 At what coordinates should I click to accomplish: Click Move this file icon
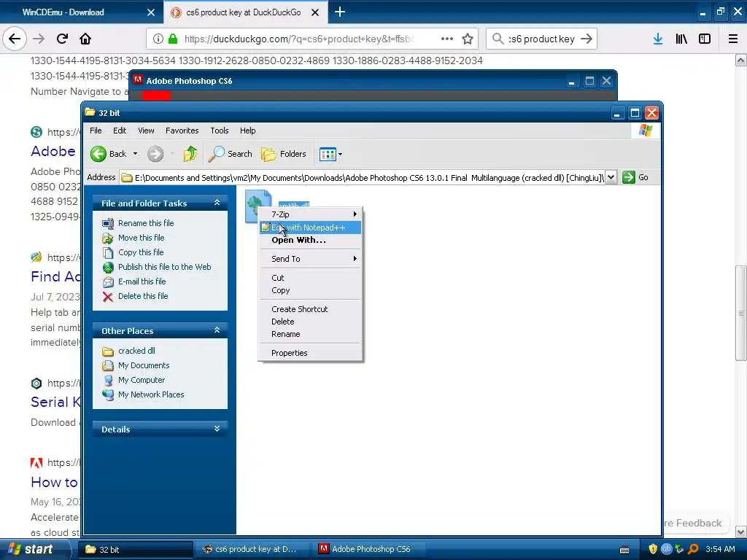click(108, 238)
